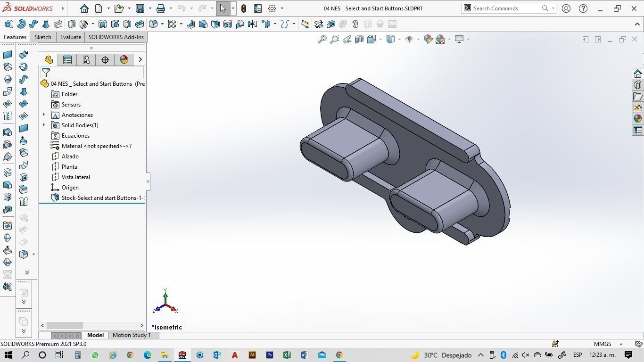Open Design Library in the task pane
This screenshot has height=362, width=644.
(638, 85)
